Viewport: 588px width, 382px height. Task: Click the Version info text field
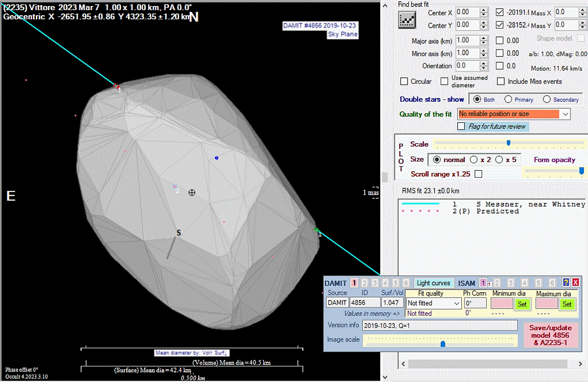point(439,325)
